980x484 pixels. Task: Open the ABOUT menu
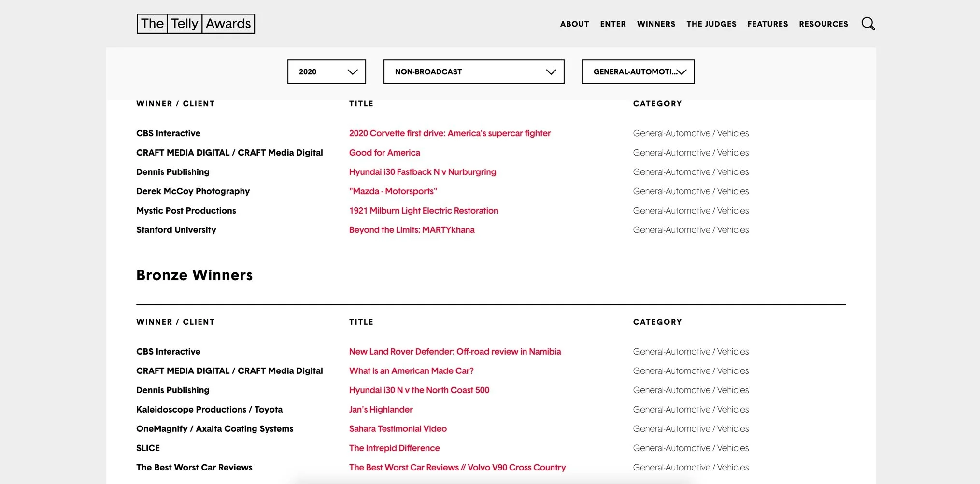pyautogui.click(x=574, y=24)
